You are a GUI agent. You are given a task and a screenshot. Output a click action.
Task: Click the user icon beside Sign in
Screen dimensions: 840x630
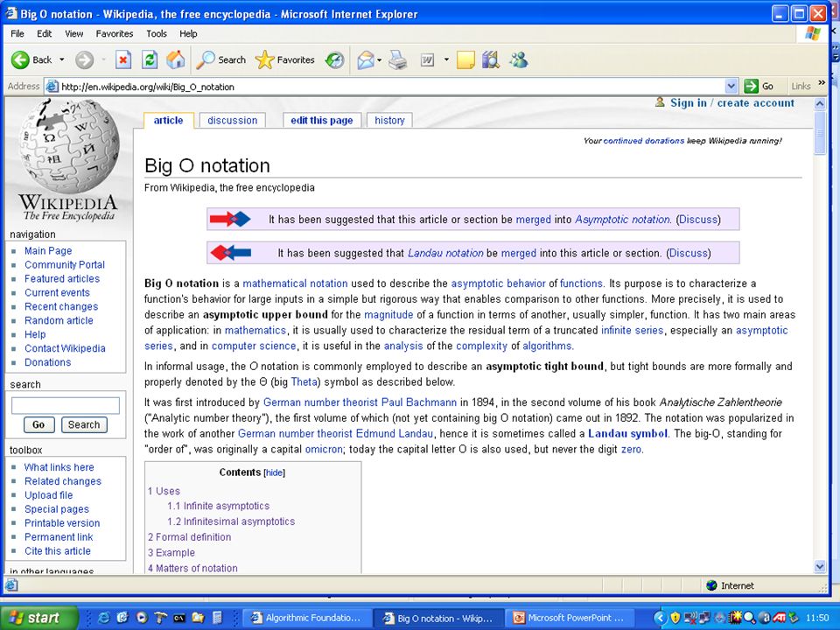coord(660,101)
